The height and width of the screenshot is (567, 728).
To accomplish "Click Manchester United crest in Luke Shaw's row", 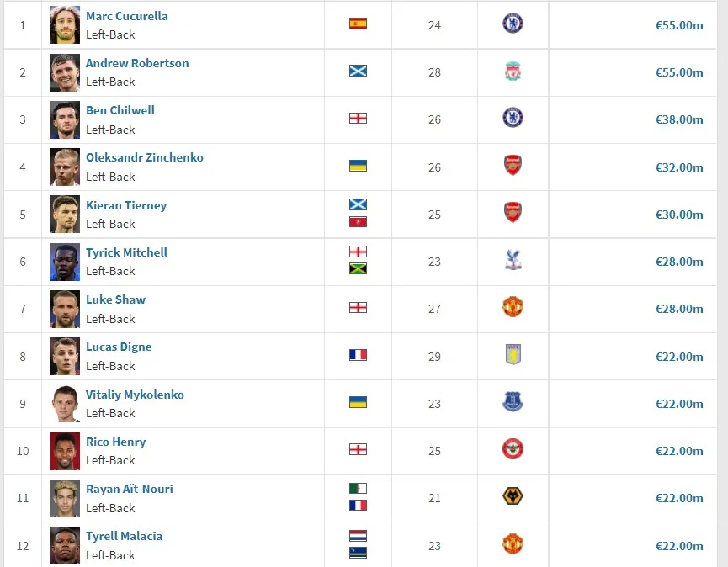I will coord(513,308).
